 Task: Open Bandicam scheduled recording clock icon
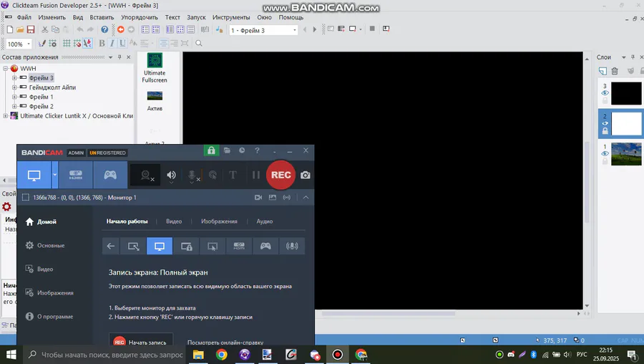click(242, 150)
